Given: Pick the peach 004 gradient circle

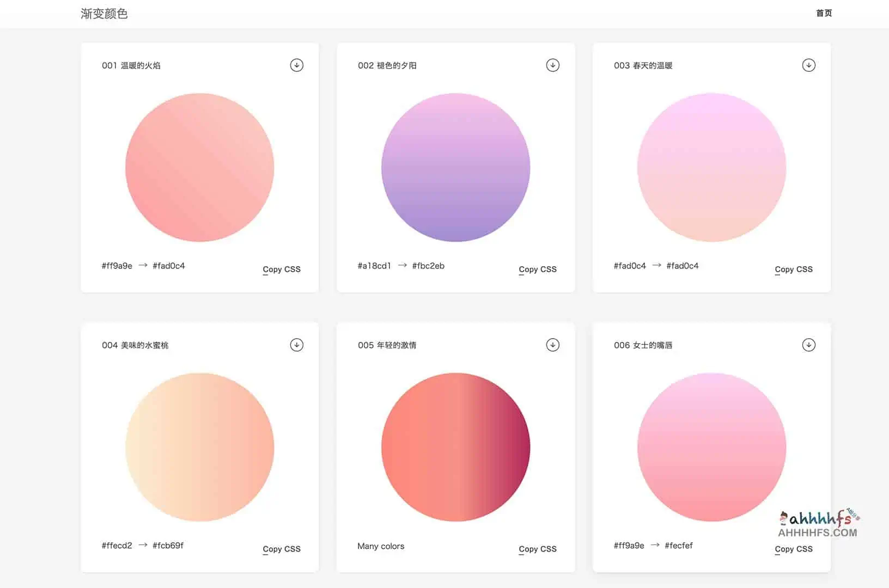Looking at the screenshot, I should [199, 448].
